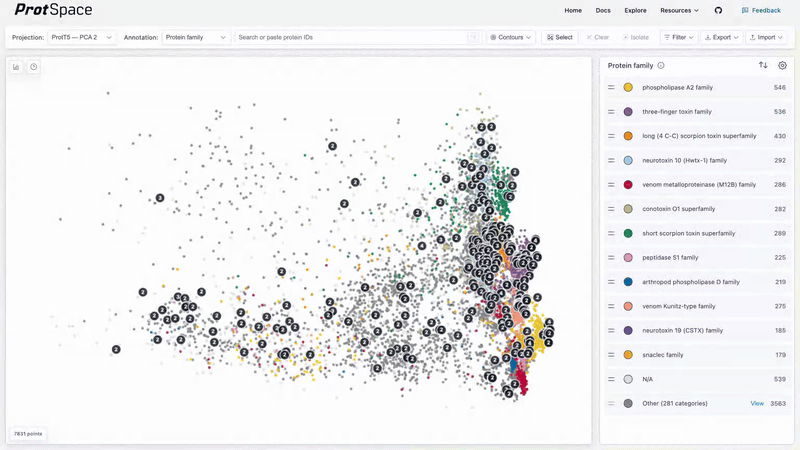Click the Feedback link
Image resolution: width=800 pixels, height=450 pixels.
[x=761, y=10]
